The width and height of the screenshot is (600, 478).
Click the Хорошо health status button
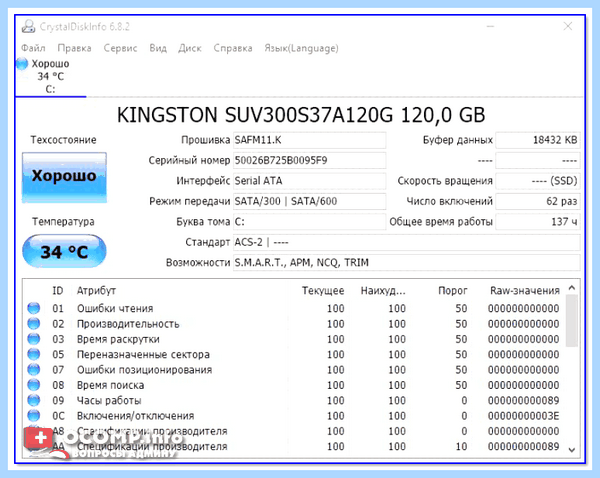pyautogui.click(x=64, y=177)
